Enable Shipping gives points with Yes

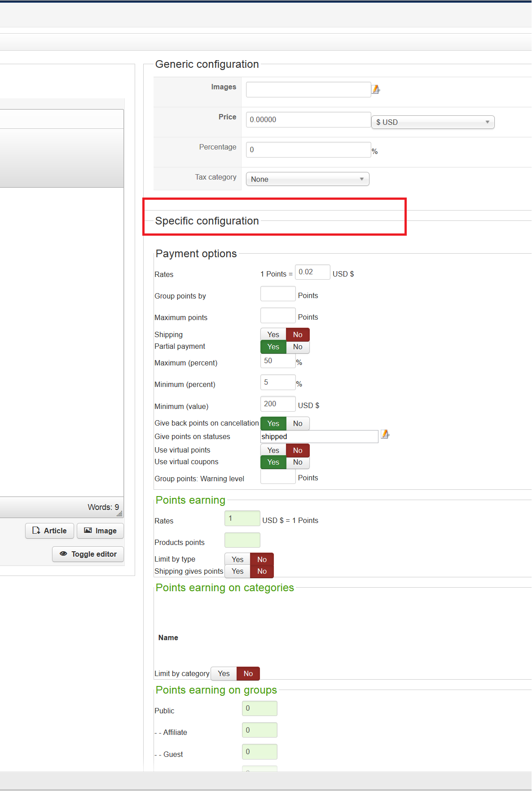coord(237,571)
